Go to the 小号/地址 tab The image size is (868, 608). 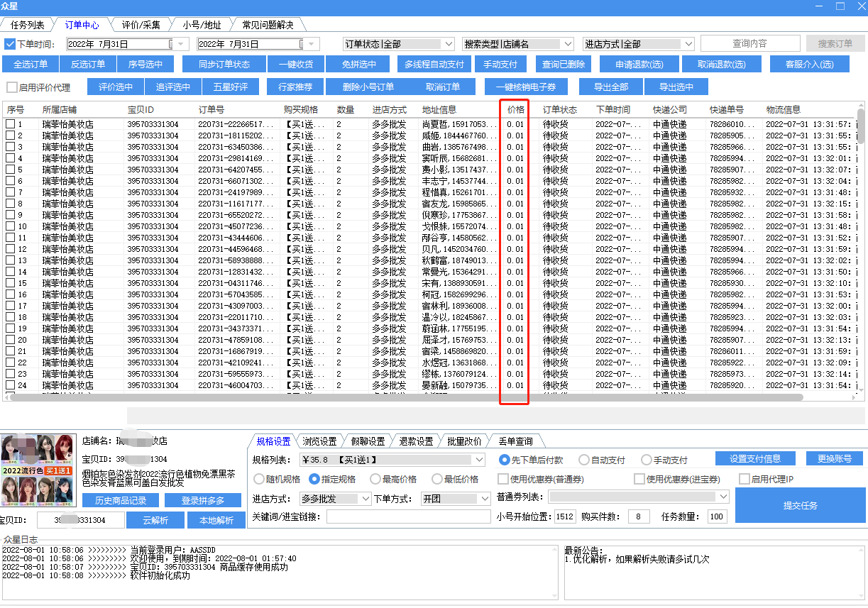pos(202,25)
